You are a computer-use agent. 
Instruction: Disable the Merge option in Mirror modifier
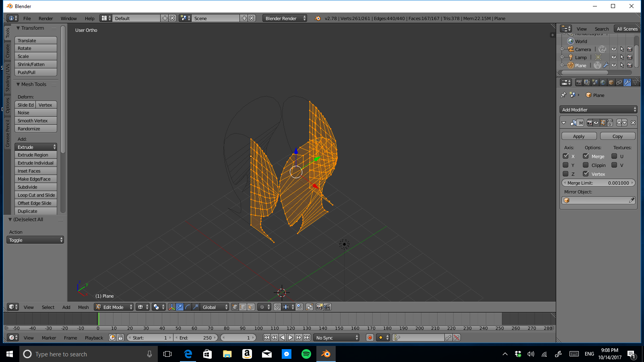[586, 156]
